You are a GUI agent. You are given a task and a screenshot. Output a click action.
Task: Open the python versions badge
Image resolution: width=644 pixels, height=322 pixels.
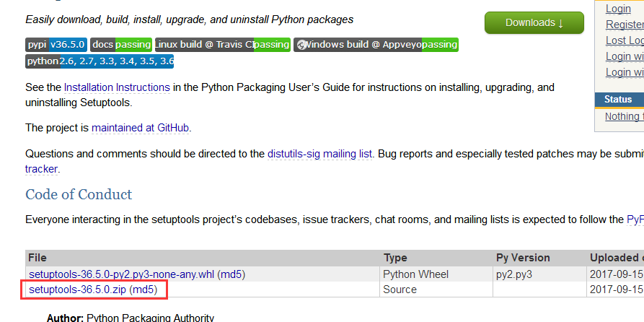pyautogui.click(x=100, y=61)
